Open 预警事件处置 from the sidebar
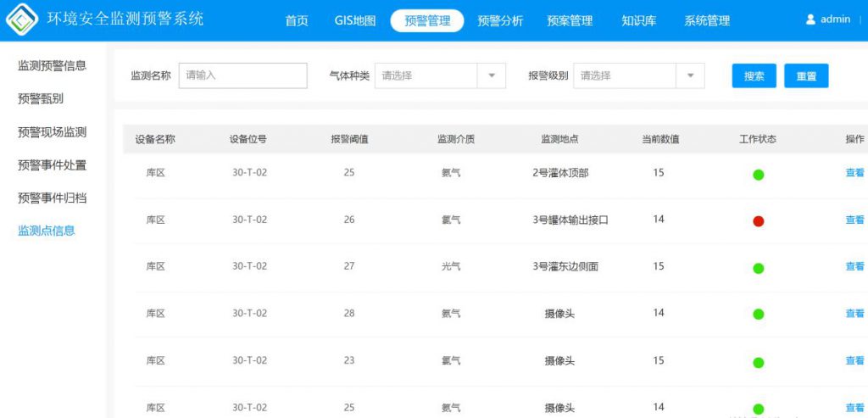 [x=52, y=165]
